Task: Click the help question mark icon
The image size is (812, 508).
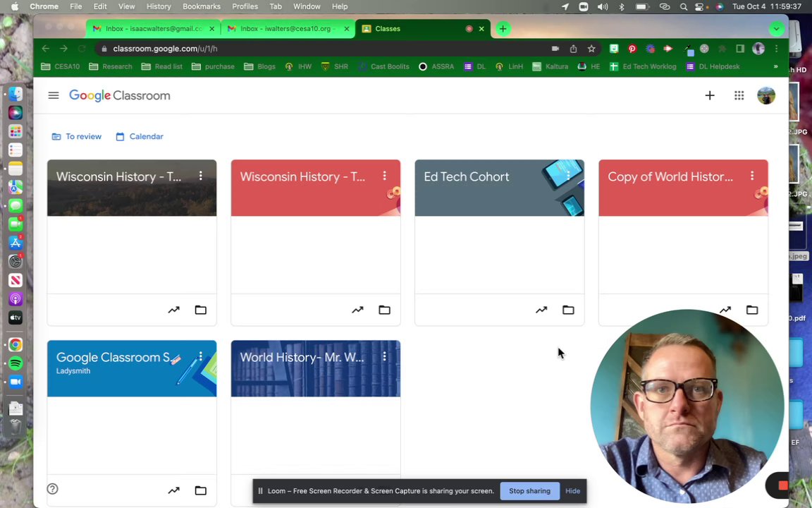Action: click(x=52, y=489)
